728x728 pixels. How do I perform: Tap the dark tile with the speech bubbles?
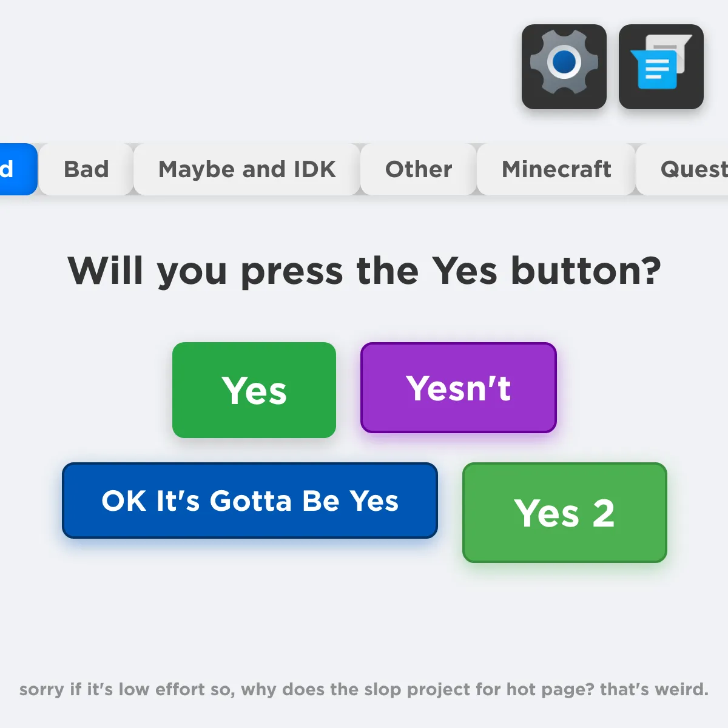click(661, 67)
